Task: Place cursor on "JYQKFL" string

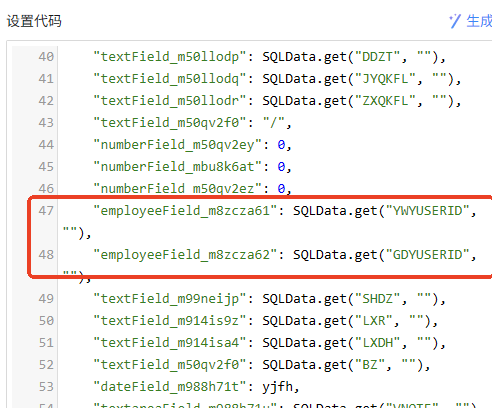Action: (385, 79)
